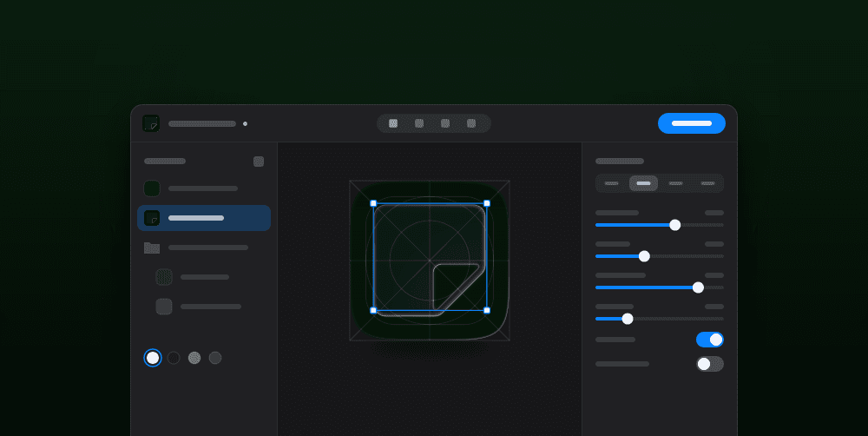
Task: Click the document title placeholder in top bar
Action: click(x=202, y=123)
